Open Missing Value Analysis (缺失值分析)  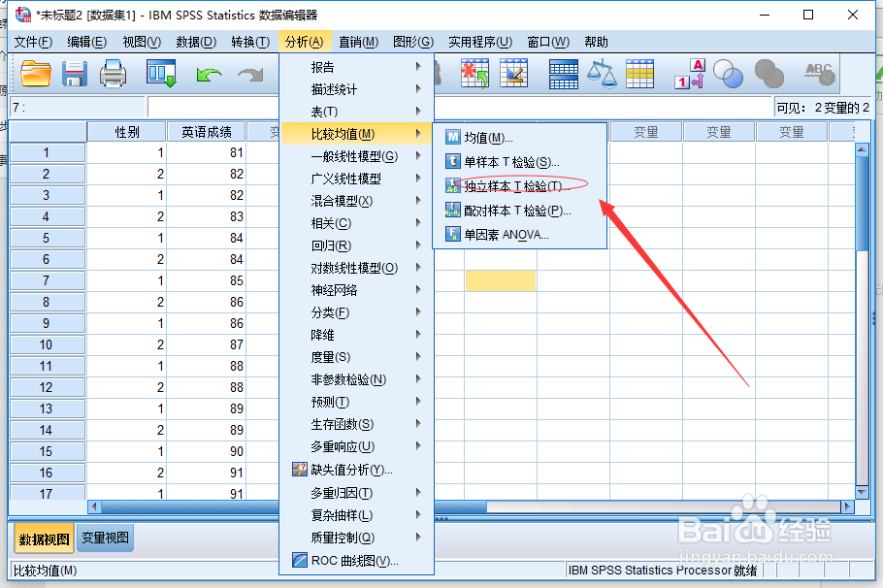[356, 470]
